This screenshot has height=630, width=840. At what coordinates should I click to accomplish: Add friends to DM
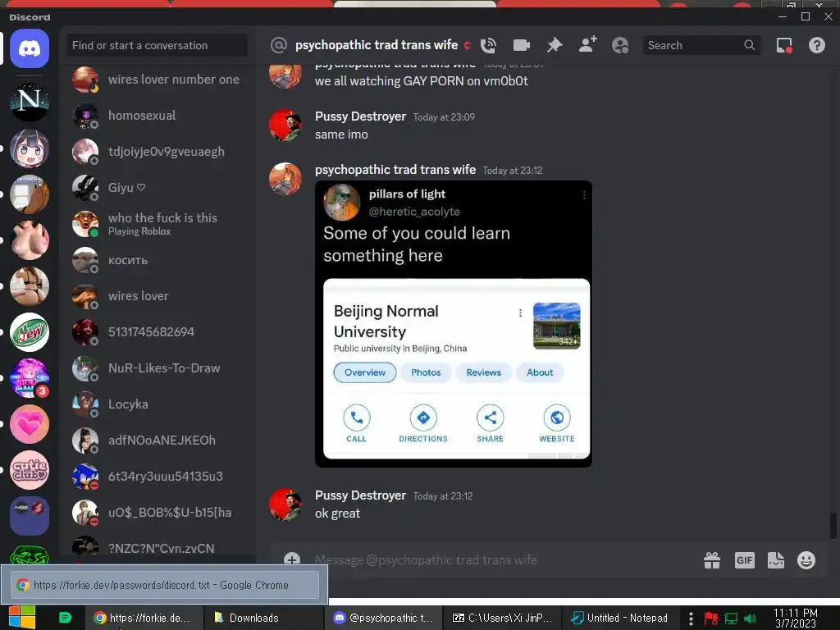(587, 45)
